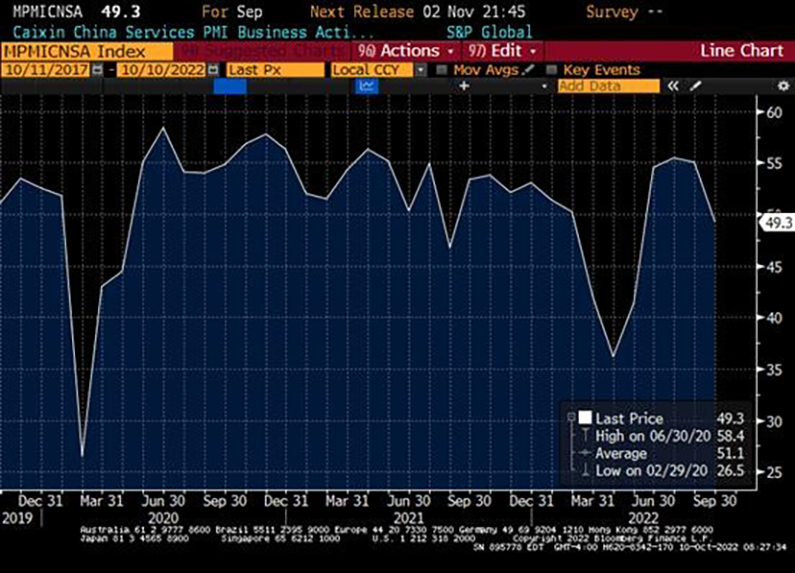The image size is (795, 573).
Task: Click the 2019 year label on x-axis
Action: [17, 518]
